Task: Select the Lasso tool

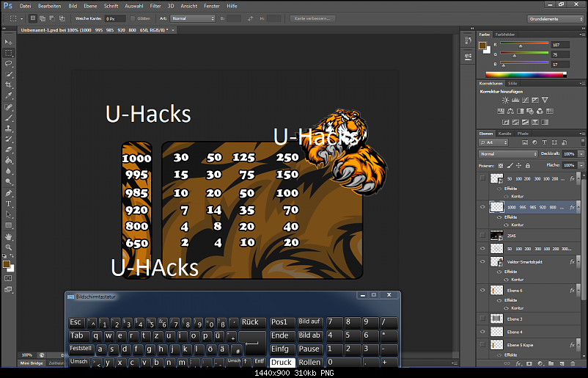Action: point(9,63)
